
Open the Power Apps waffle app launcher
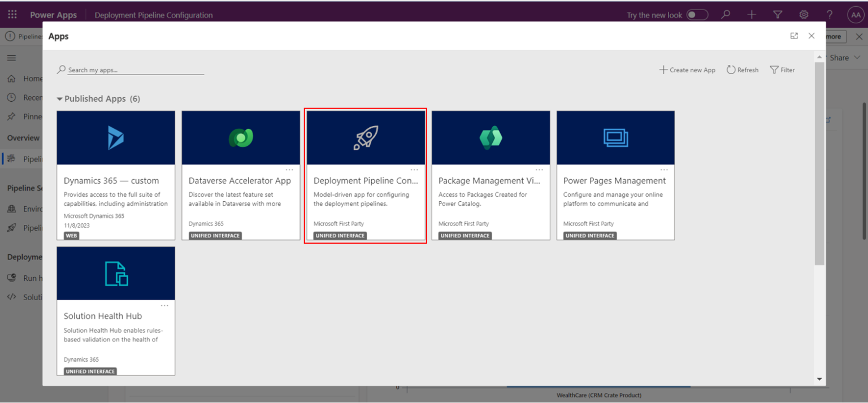coord(12,14)
